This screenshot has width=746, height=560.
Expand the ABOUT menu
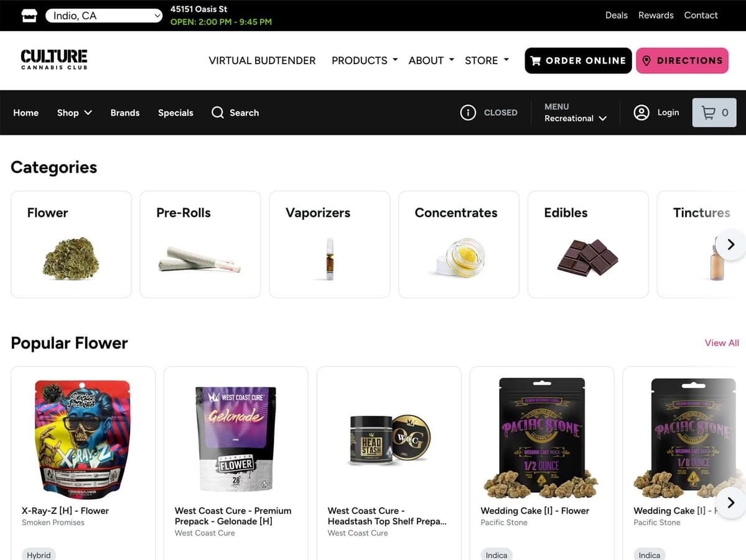pos(431,60)
